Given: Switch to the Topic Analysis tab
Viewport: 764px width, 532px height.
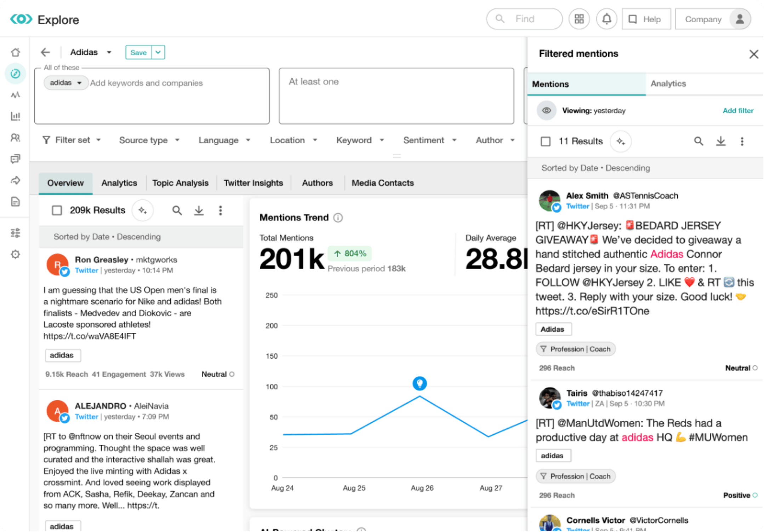Looking at the screenshot, I should pos(180,183).
